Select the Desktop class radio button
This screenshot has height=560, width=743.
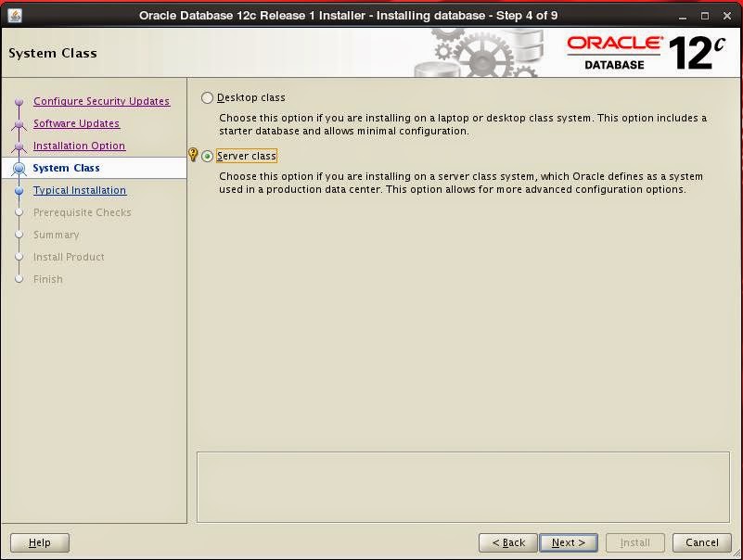coord(207,98)
